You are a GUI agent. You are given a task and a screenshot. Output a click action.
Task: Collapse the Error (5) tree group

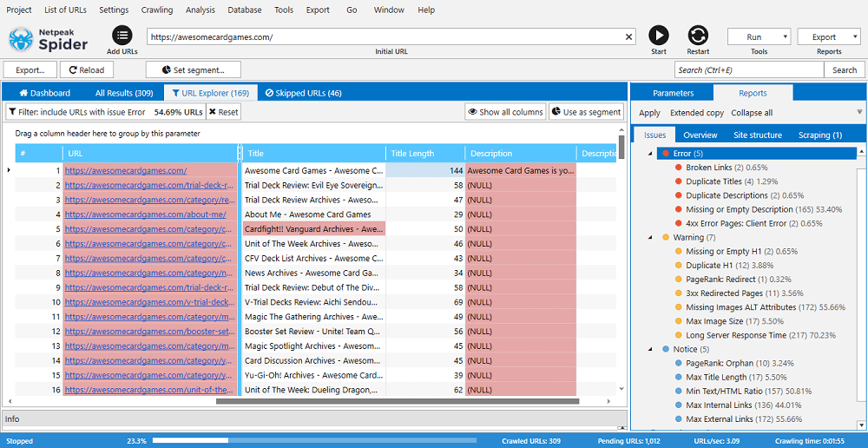[650, 154]
